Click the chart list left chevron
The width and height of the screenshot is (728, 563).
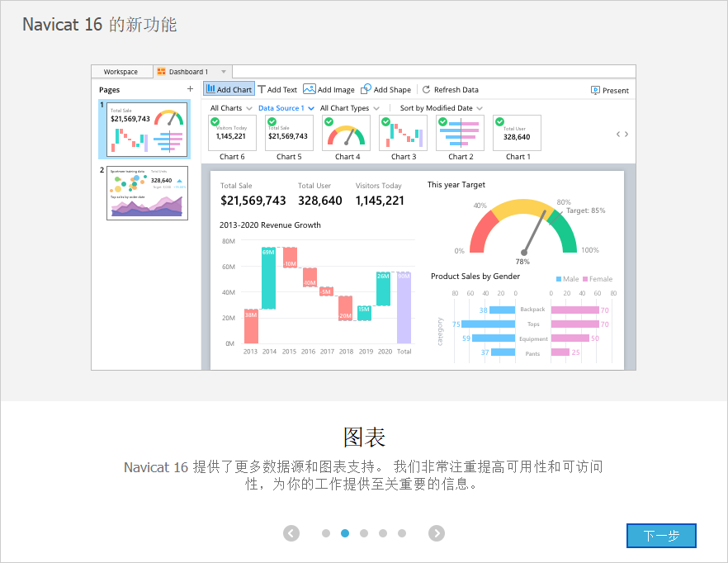click(618, 135)
